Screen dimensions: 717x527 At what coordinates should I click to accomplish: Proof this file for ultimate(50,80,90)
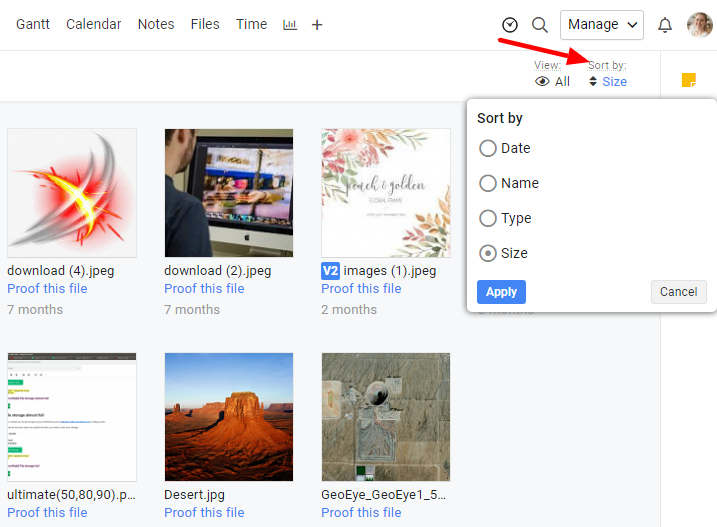(x=47, y=512)
